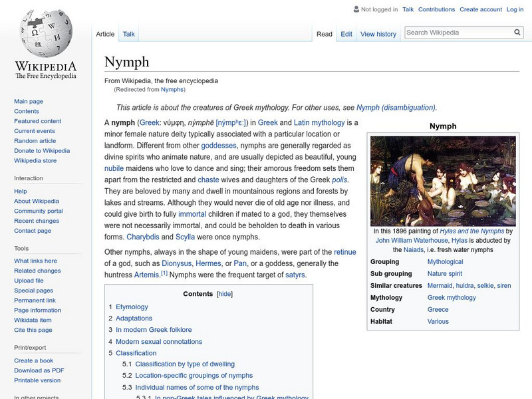Click Create account link
This screenshot has height=399, width=532.
[480, 9]
